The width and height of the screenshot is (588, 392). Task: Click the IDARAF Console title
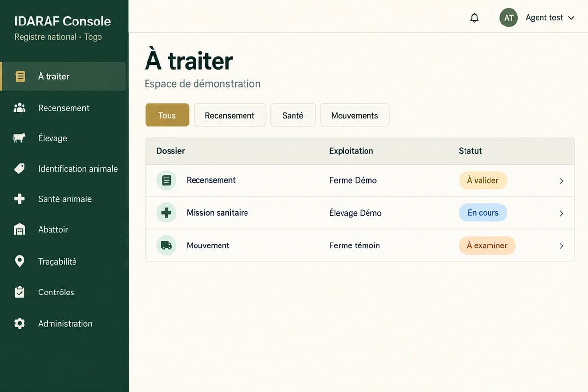pyautogui.click(x=63, y=21)
